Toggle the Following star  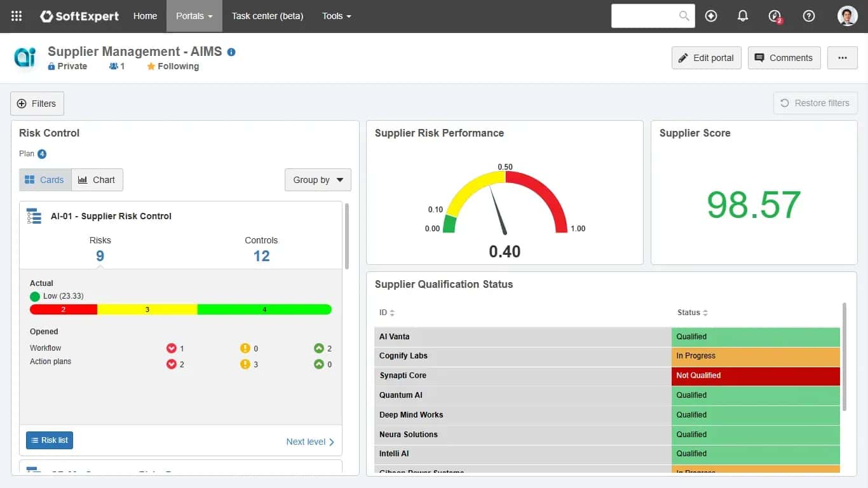pyautogui.click(x=151, y=66)
